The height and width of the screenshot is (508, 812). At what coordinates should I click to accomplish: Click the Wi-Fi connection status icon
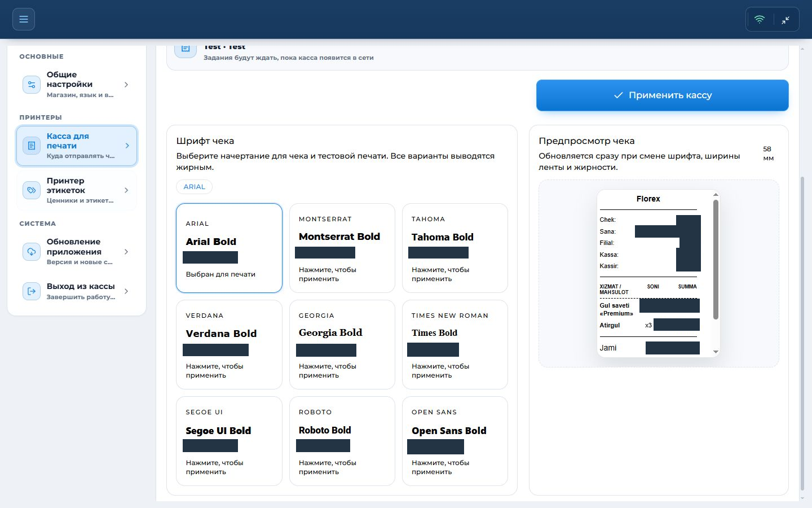pos(760,19)
